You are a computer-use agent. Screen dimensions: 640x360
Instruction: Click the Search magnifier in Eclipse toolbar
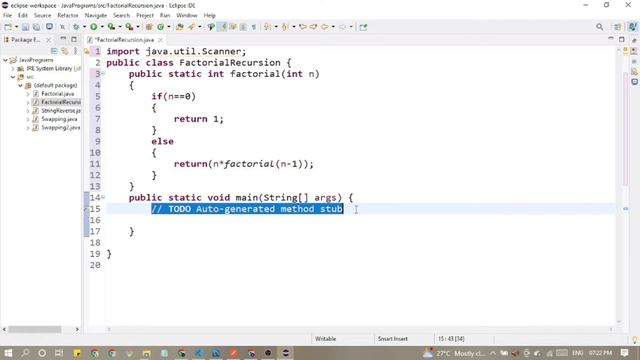pyautogui.click(x=600, y=27)
